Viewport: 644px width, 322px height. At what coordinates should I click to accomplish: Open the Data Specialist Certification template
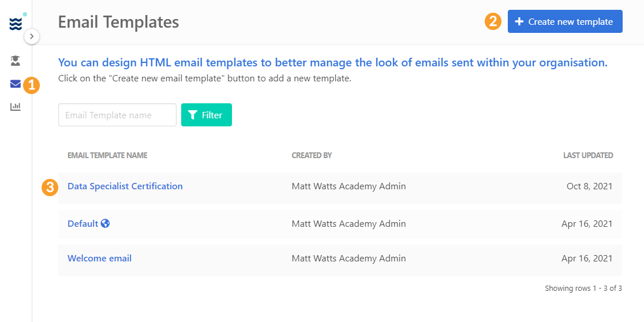[x=125, y=186]
